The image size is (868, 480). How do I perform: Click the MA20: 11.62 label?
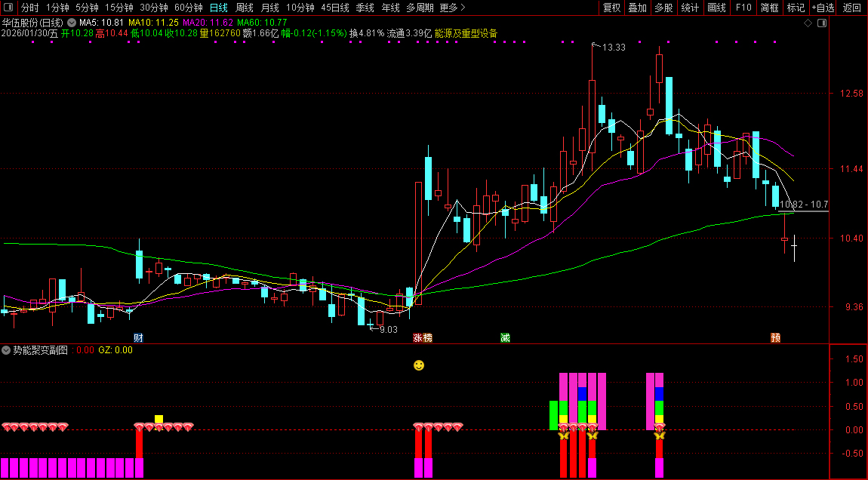[x=208, y=23]
